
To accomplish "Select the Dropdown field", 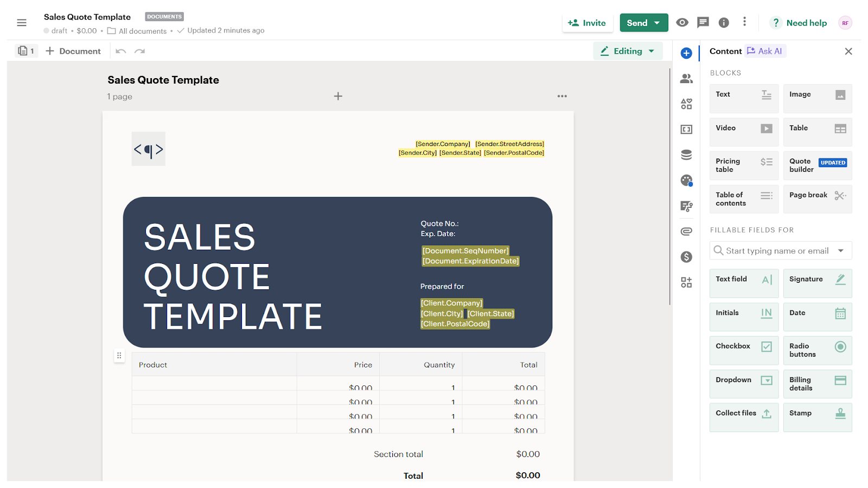I will pyautogui.click(x=744, y=384).
